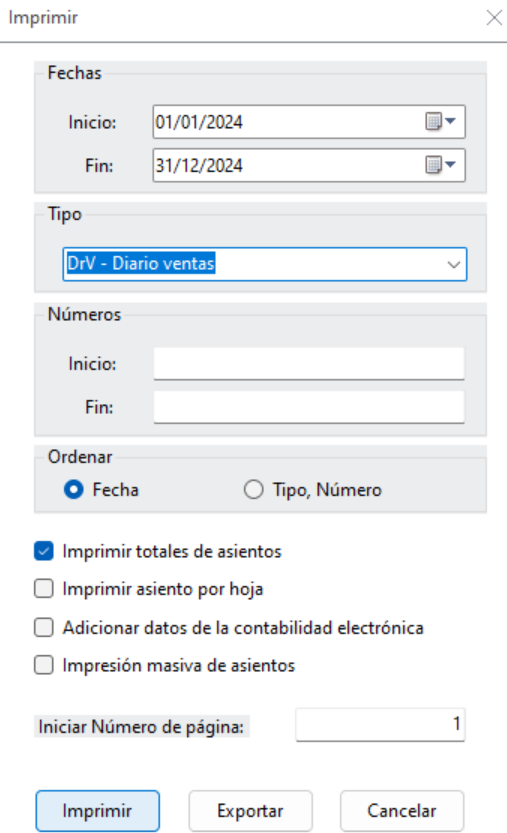Enable Imprimir asiento por hoja

pyautogui.click(x=44, y=589)
